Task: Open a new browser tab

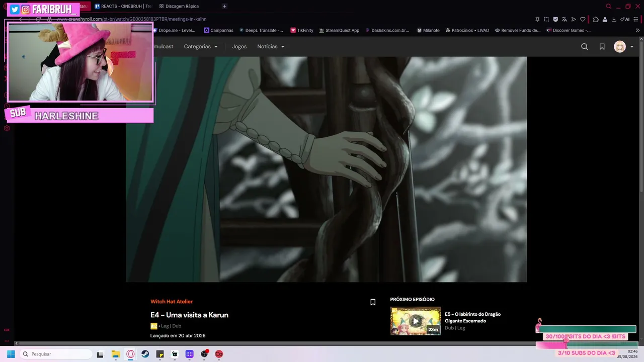Action: coord(224,6)
